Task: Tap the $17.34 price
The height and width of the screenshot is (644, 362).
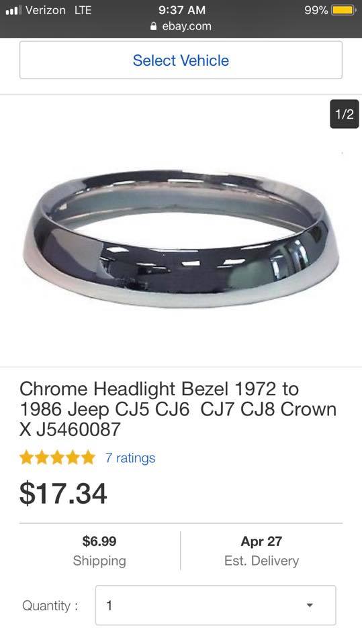Action: [x=63, y=493]
